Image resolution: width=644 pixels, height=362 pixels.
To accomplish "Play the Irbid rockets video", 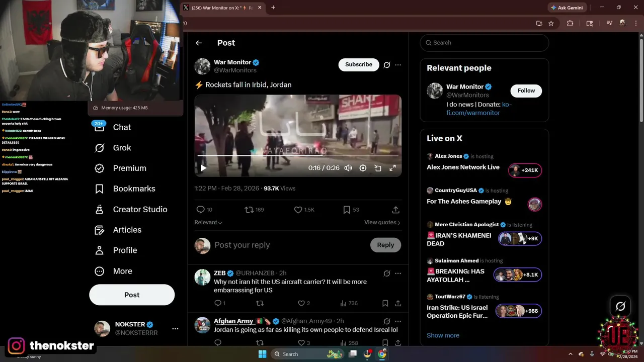I will [x=203, y=168].
